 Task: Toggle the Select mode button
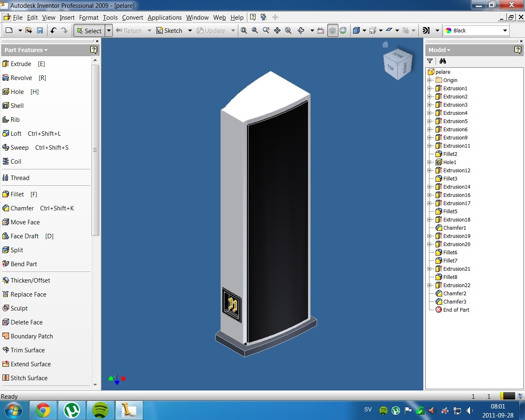point(89,30)
